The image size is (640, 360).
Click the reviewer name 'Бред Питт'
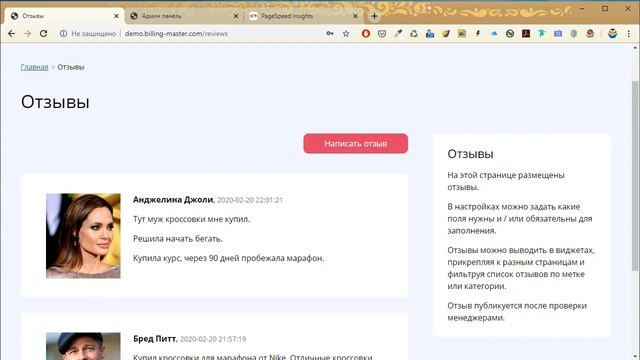pyautogui.click(x=154, y=338)
